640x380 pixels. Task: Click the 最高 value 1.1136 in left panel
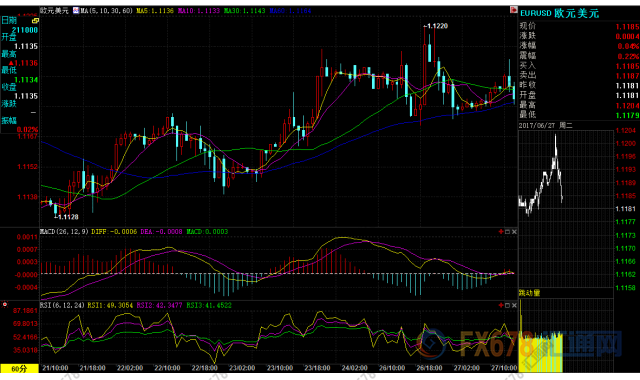click(x=23, y=63)
